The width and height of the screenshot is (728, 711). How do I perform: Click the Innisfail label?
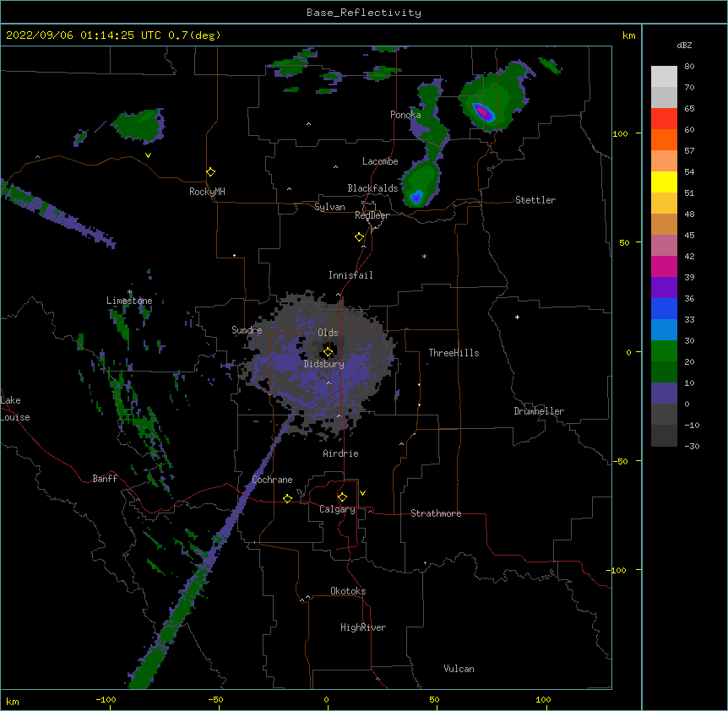[350, 275]
